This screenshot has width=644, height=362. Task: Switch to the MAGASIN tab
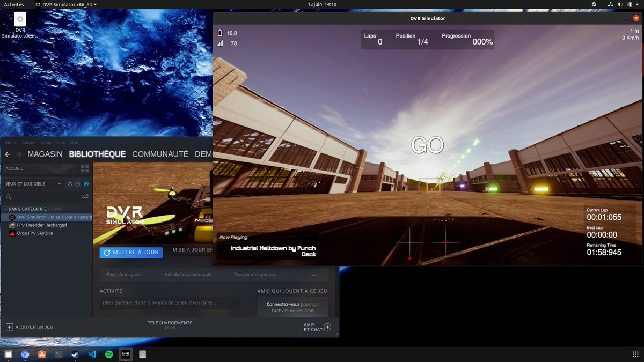point(45,154)
